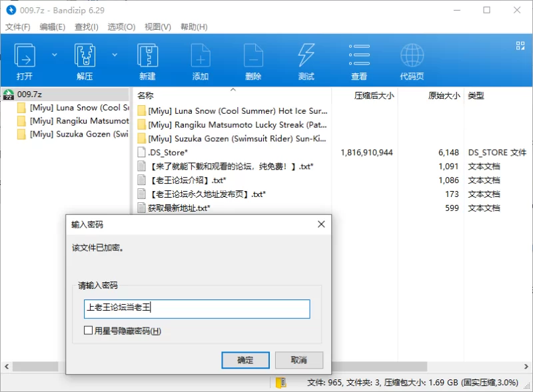The width and height of the screenshot is (533, 392).
Task: Toggle 用星号隐藏密码 checkbox
Action: pyautogui.click(x=88, y=330)
